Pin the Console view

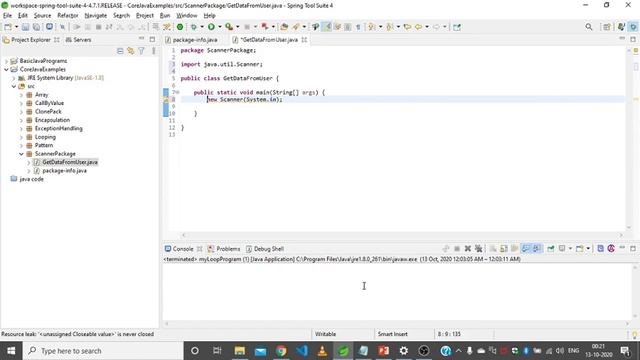click(x=551, y=249)
